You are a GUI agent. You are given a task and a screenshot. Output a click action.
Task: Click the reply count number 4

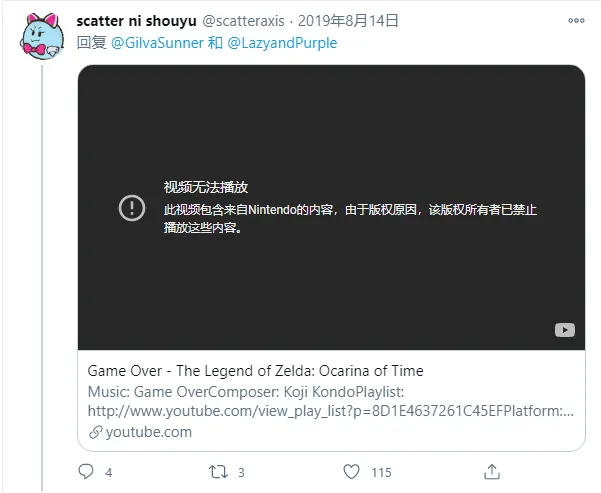[109, 472]
